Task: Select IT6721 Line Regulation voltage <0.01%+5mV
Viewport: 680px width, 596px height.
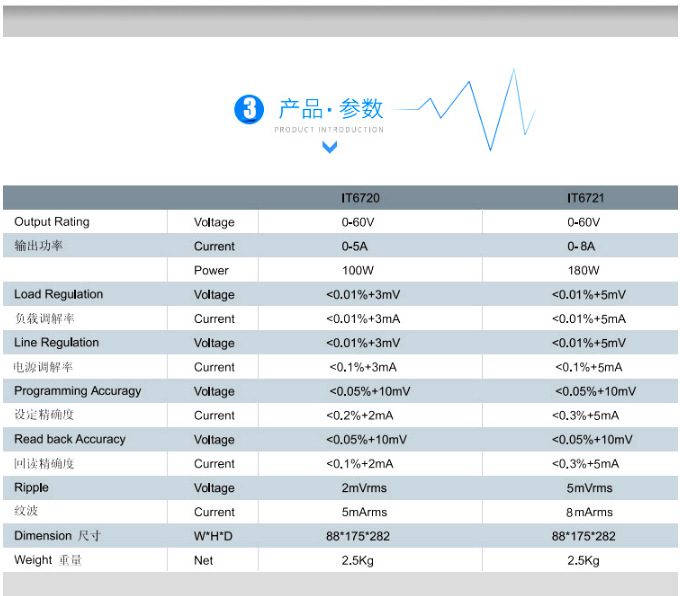Action: 589,343
